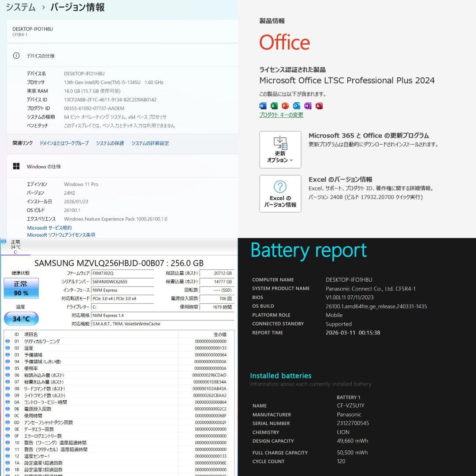Click the processor value 13th Gen Intel Core i5-1345U
476x476 pixels.
[114, 82]
